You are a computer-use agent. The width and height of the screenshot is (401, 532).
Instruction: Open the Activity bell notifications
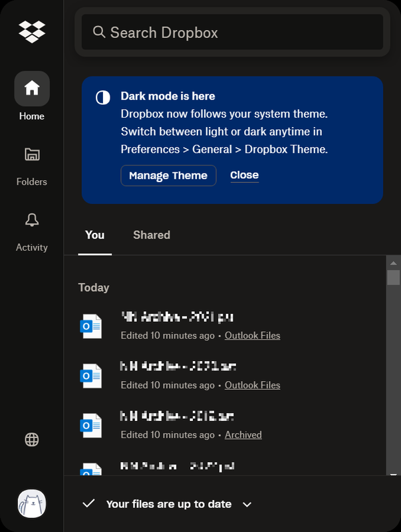(x=32, y=220)
